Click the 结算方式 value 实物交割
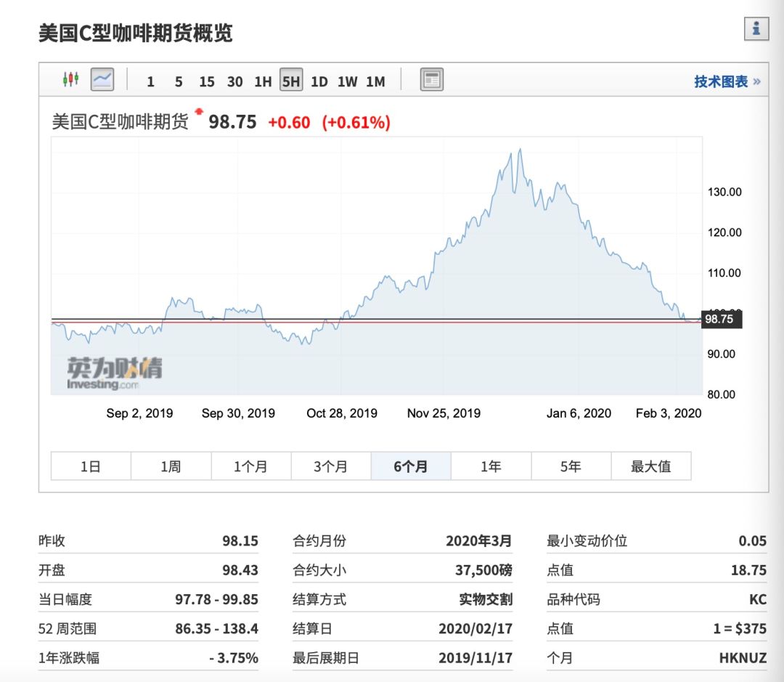Viewport: 784px width, 682px height. 486,599
